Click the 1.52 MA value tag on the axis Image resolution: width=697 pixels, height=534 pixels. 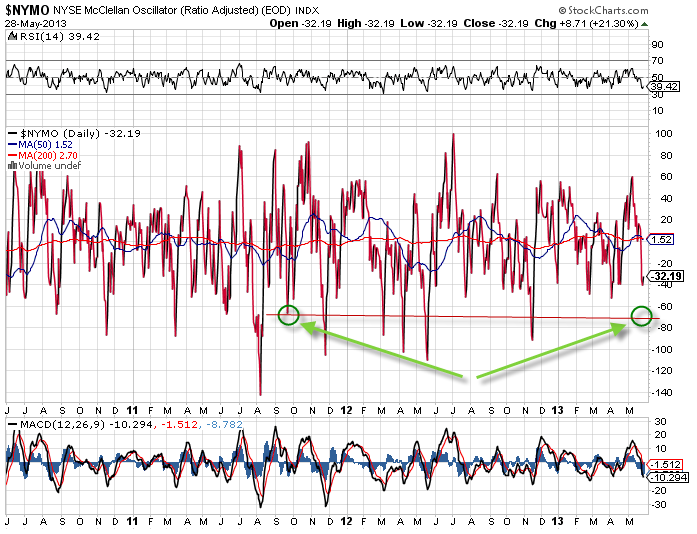[661, 239]
